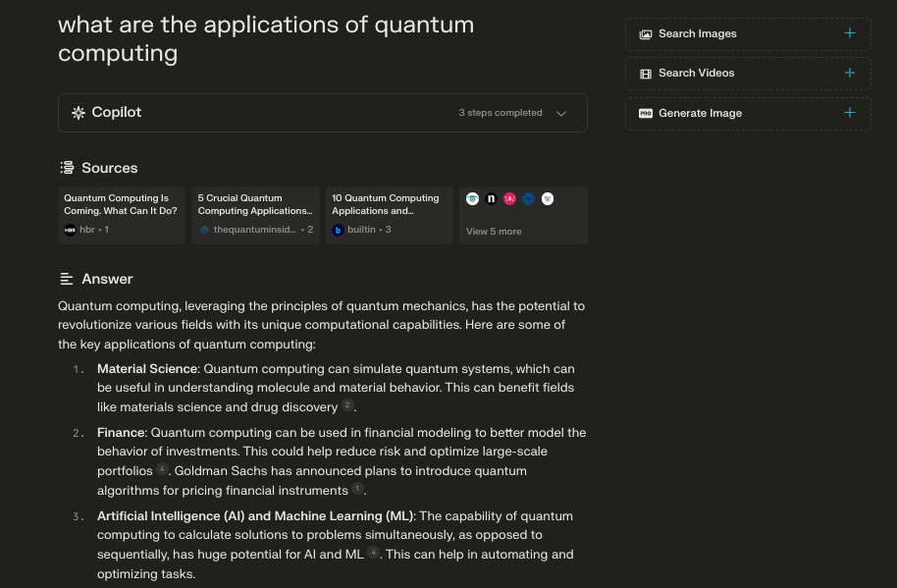
Task: Open '10 Quantum Computing Applications' source card
Action: pos(389,215)
